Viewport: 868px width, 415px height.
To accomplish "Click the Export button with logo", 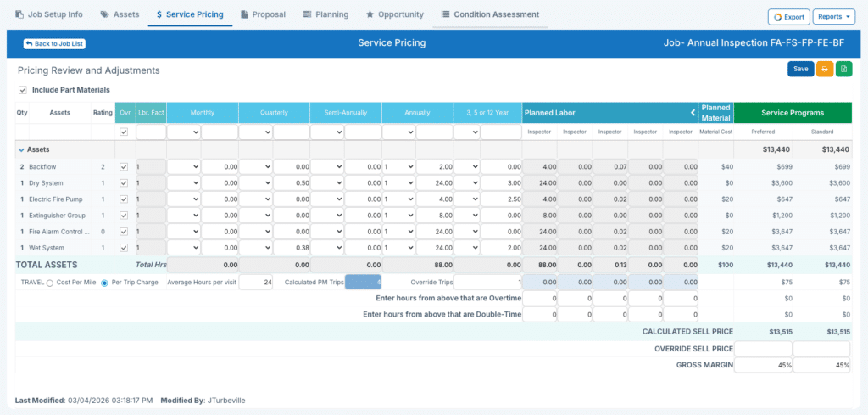I will (x=787, y=17).
